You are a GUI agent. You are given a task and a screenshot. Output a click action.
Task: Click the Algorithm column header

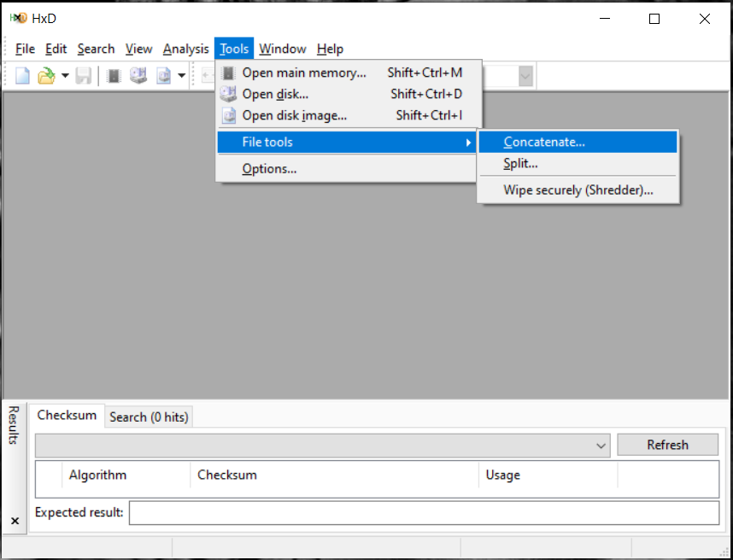126,475
